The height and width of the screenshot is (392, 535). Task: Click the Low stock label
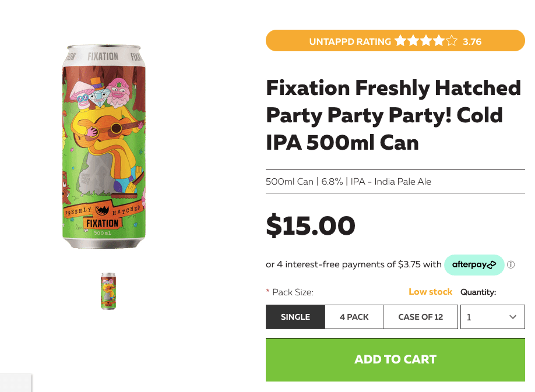[430, 292]
